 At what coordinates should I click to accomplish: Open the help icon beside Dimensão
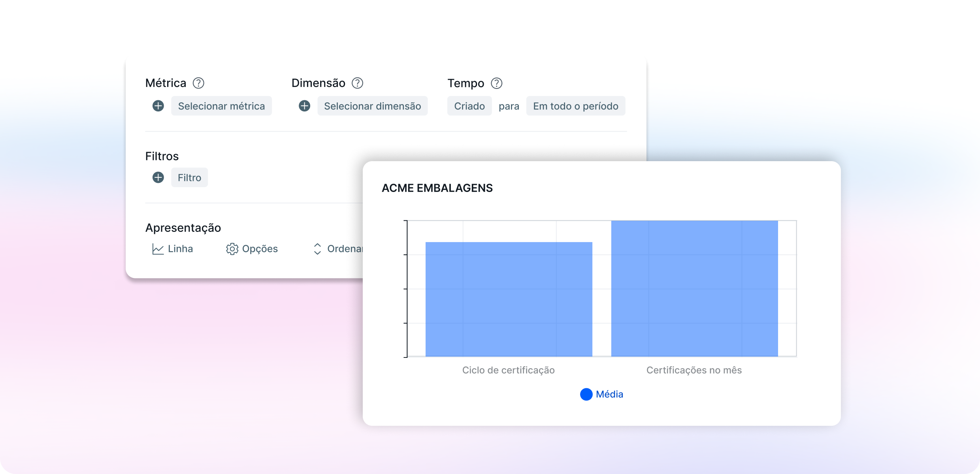click(x=357, y=83)
